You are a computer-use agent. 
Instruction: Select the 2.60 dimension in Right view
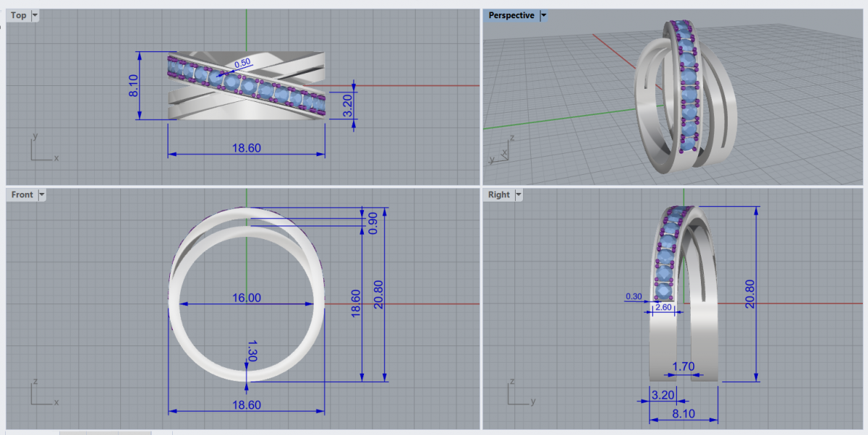663,308
